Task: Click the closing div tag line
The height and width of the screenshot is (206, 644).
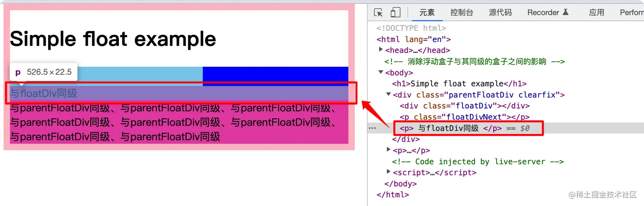Action: click(x=406, y=139)
